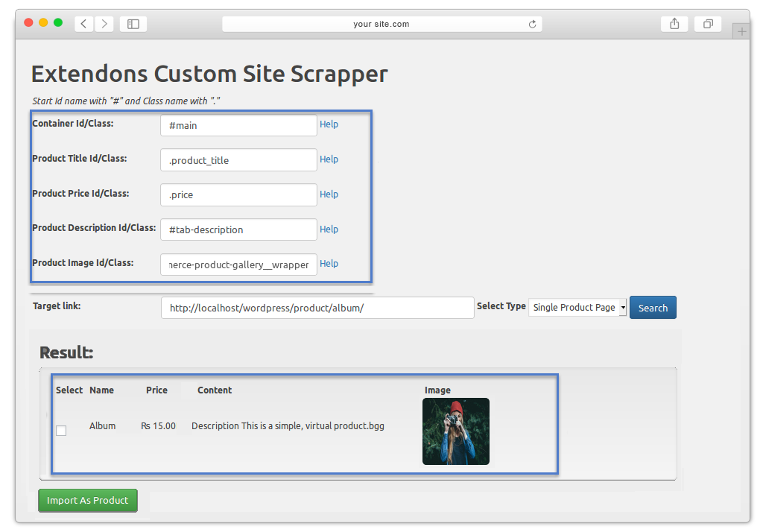Toggle the browser sidebar icon

pos(133,24)
